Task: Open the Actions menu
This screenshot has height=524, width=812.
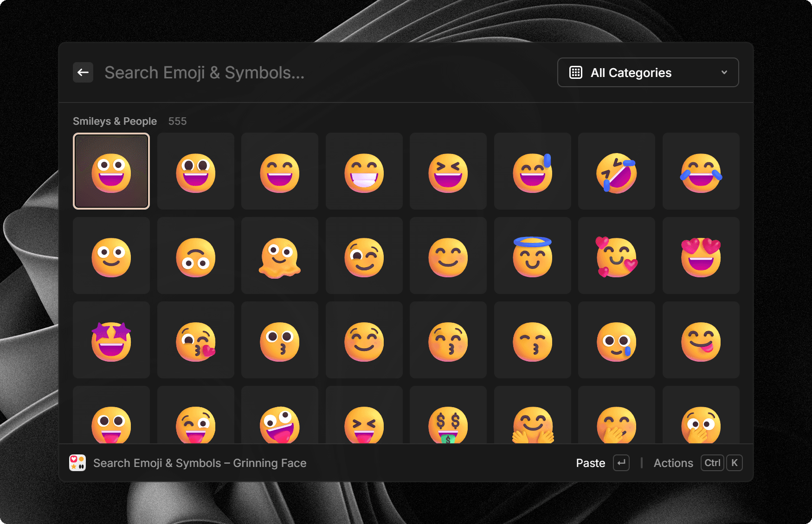Action: 673,462
